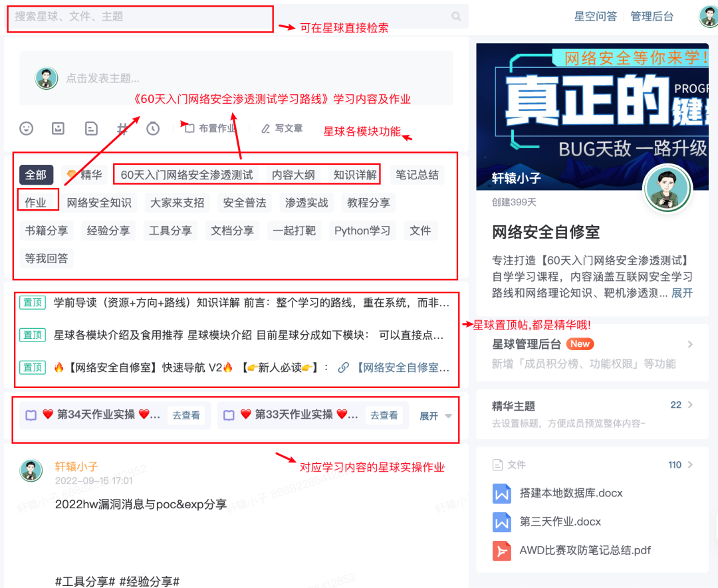Select the 一起打靶 tag

pyautogui.click(x=294, y=231)
